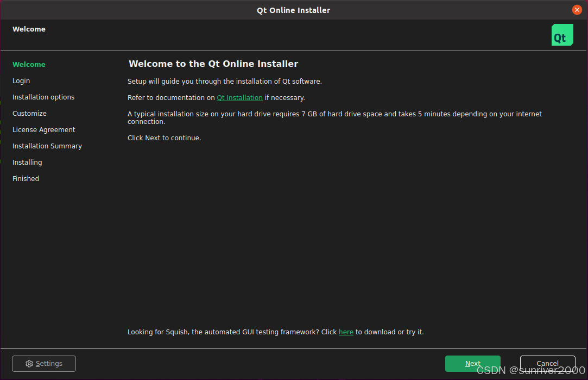Follow the 'here' link for Squish
Screen dimensions: 588x380
point(346,332)
